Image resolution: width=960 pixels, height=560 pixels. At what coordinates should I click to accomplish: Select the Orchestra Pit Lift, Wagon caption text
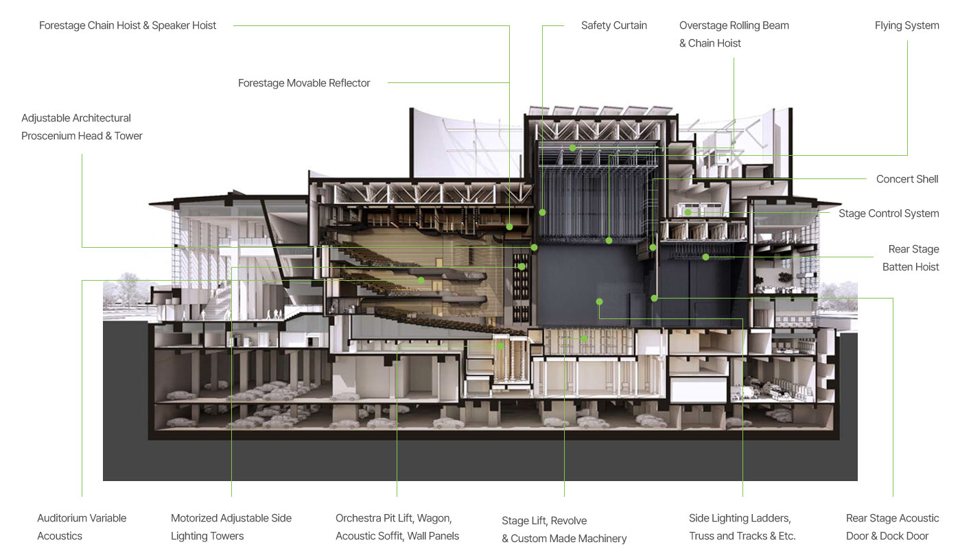pyautogui.click(x=397, y=527)
